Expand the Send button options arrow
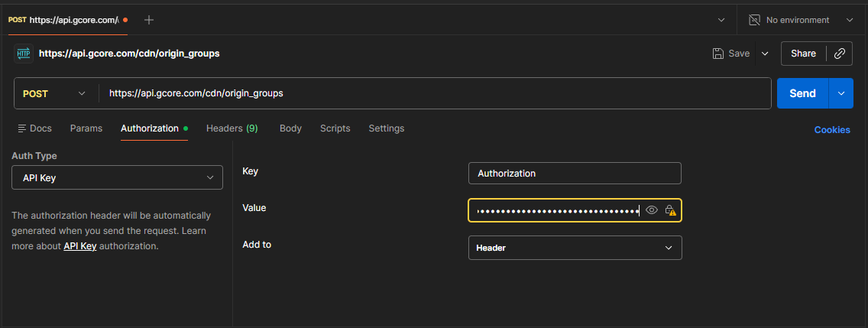 coord(841,93)
